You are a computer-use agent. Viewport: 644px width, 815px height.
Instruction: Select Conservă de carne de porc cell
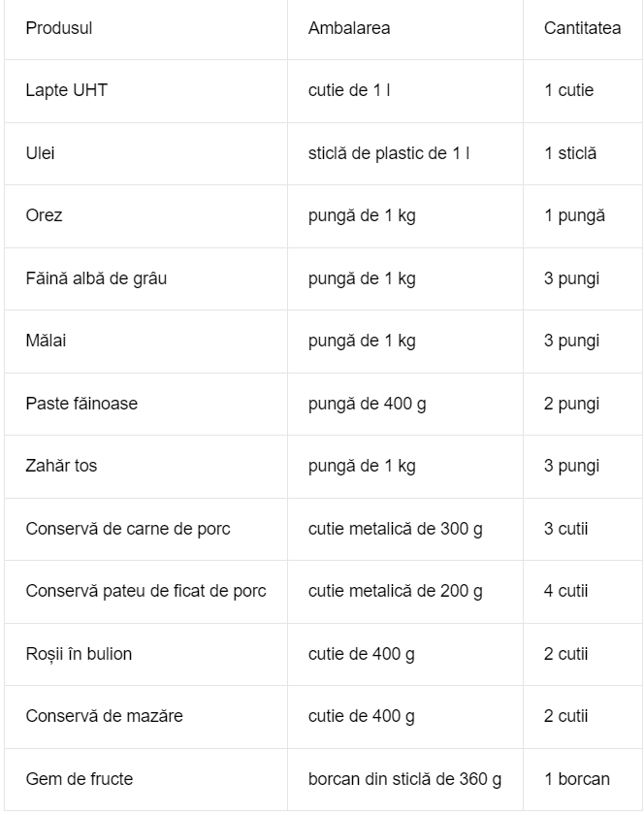tap(146, 530)
